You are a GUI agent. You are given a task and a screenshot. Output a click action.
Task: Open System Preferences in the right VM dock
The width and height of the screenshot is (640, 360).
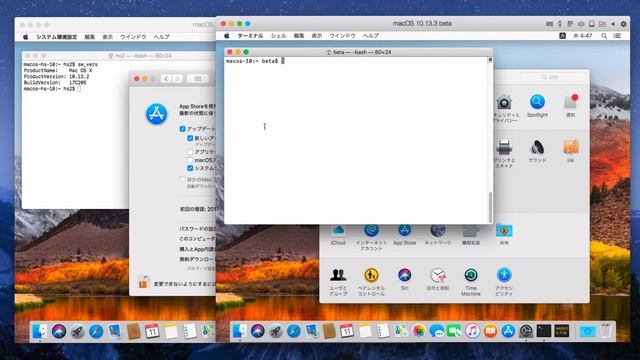point(526,331)
